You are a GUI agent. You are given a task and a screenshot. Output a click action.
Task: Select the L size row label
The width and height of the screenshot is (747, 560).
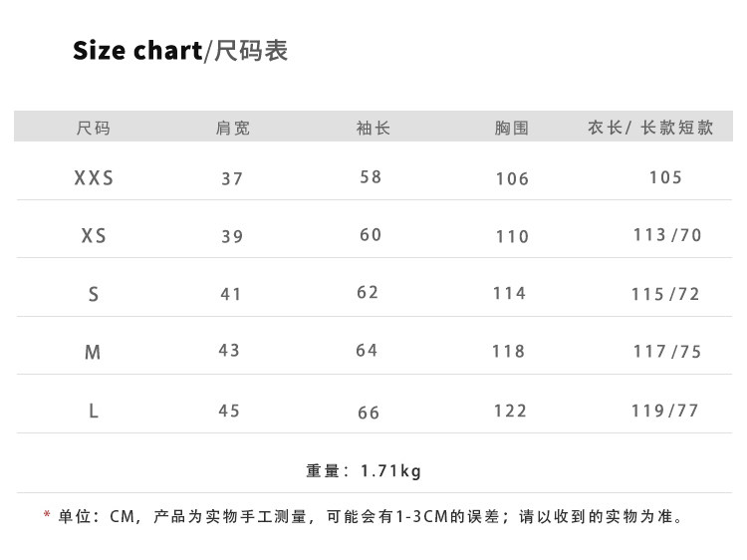pyautogui.click(x=94, y=411)
